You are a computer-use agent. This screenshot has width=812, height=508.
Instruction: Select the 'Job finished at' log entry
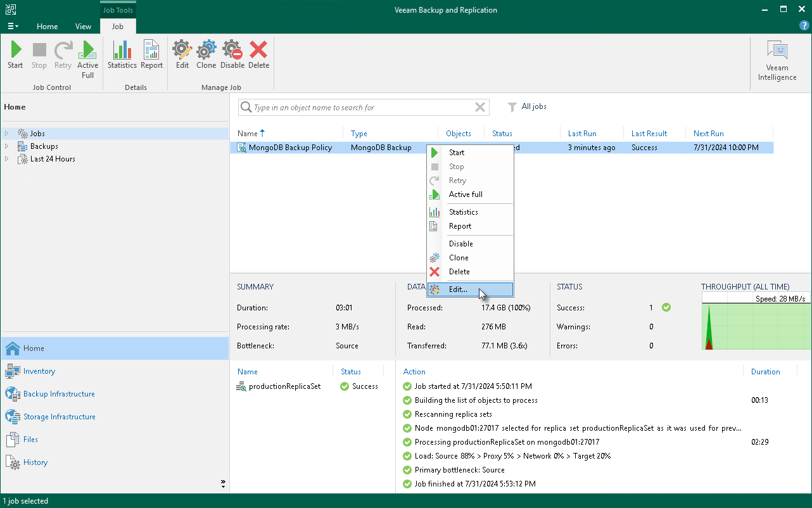(x=474, y=484)
